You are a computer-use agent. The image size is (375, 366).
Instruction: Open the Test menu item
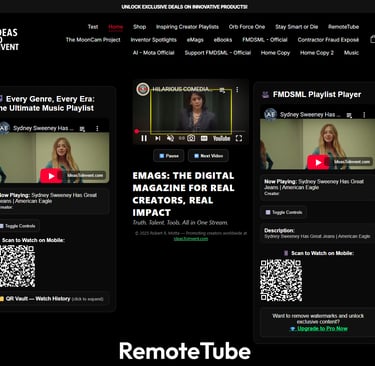(x=93, y=27)
